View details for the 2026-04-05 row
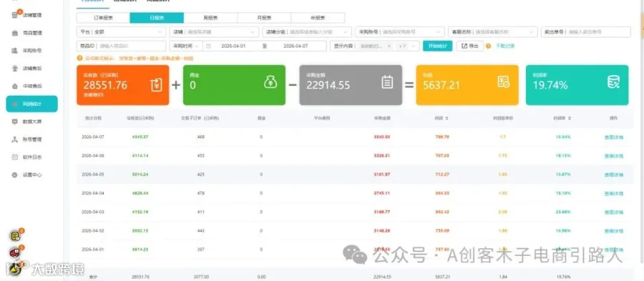Screen dimensions: 644x281 [x=614, y=174]
